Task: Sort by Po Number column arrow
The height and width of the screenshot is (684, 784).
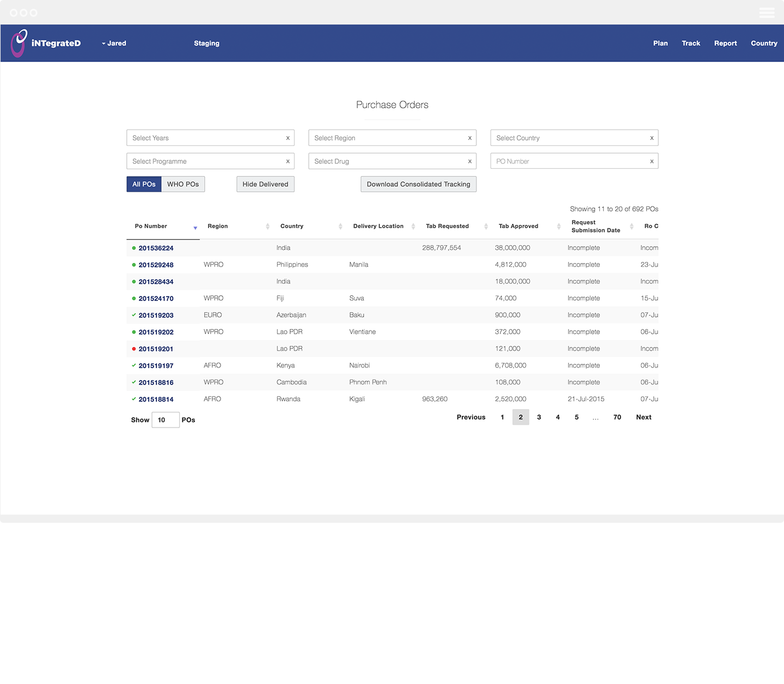Action: tap(195, 228)
